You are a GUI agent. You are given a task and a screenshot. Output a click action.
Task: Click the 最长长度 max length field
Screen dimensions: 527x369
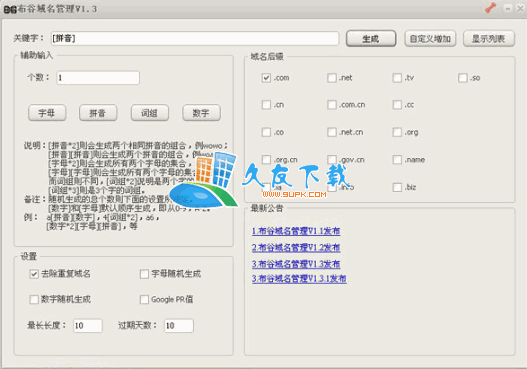pos(88,326)
